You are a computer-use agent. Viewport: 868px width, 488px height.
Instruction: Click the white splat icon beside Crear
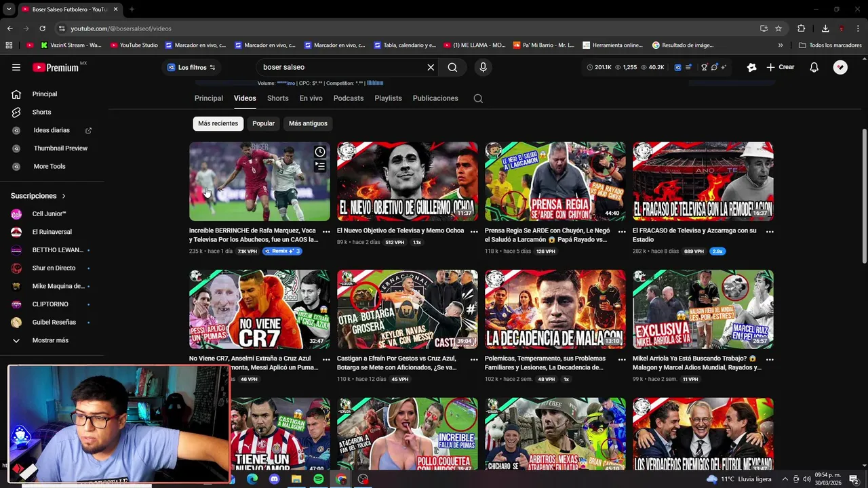tap(751, 67)
